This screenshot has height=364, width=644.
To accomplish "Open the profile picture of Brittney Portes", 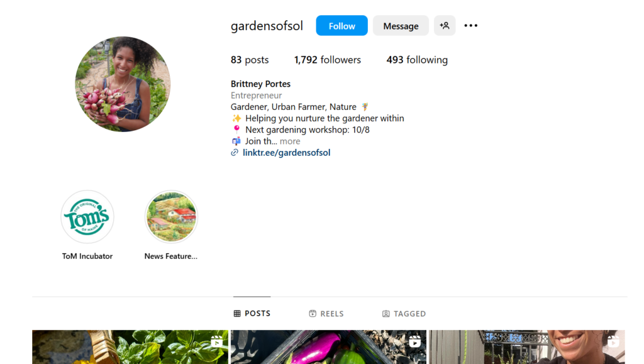I will 123,84.
